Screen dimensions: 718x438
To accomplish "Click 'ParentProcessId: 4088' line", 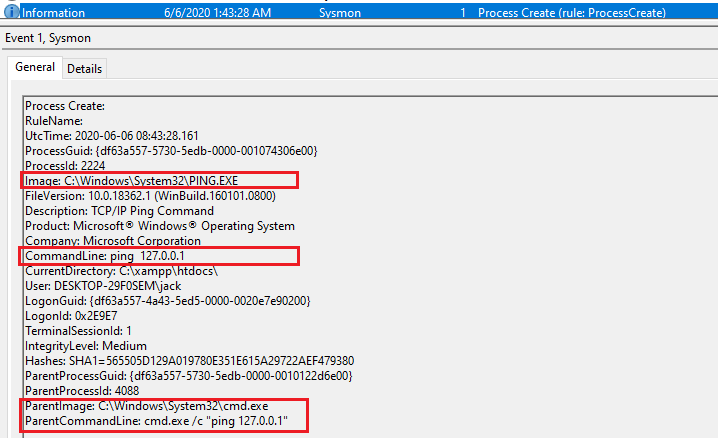I will pyautogui.click(x=82, y=391).
